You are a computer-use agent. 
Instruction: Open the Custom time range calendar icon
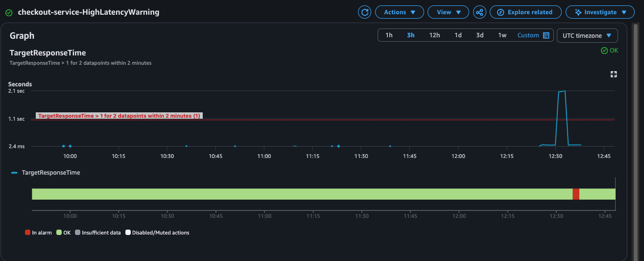[546, 35]
